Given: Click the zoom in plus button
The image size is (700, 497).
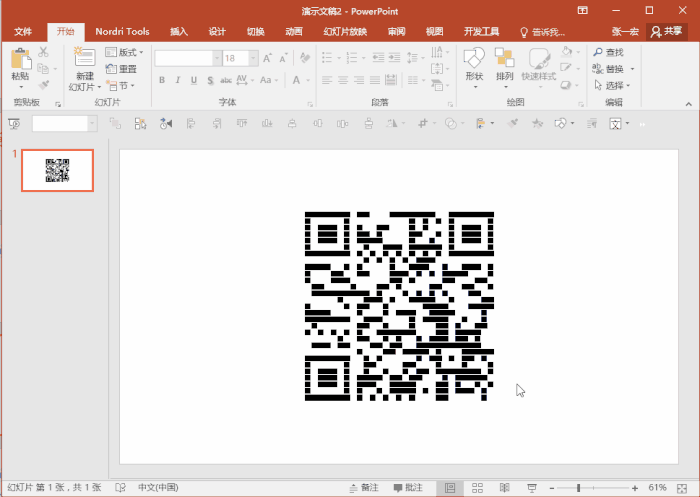Looking at the screenshot, I should coord(635,488).
